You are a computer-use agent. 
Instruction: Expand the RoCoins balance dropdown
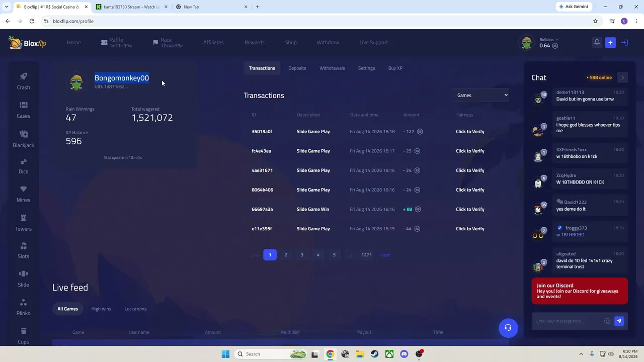tap(549, 40)
